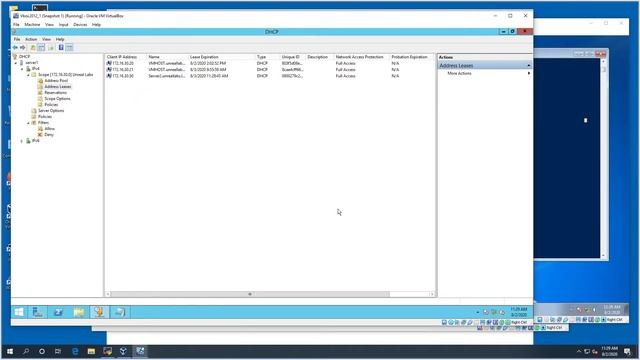Image resolution: width=640 pixels, height=360 pixels.
Task: Sort by Unique ID column header
Action: (293, 57)
